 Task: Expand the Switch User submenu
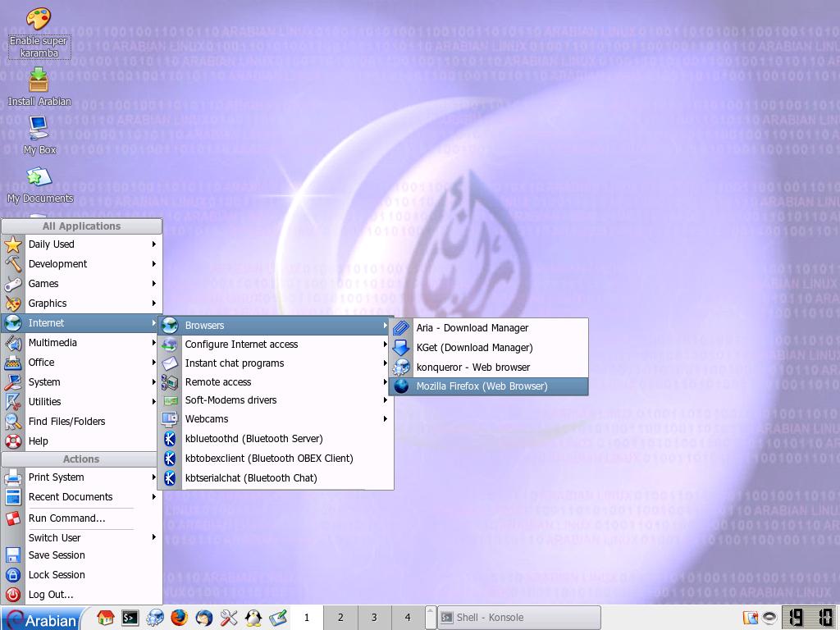[x=81, y=538]
